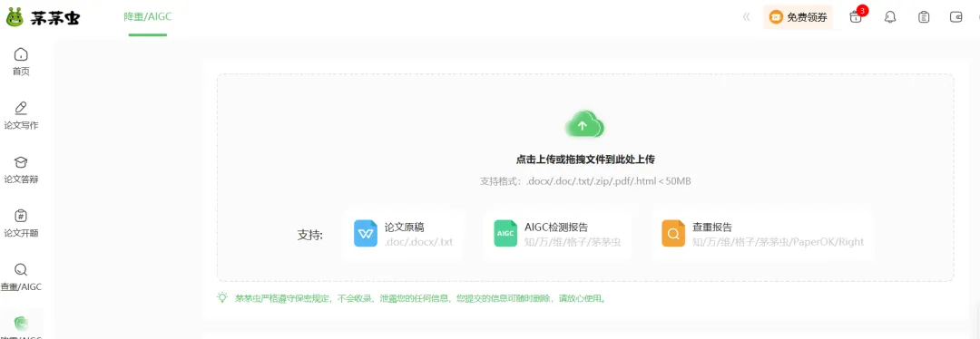The height and width of the screenshot is (339, 980).
Task: Click the .doc/.docx/.txt format text
Action: pos(418,242)
